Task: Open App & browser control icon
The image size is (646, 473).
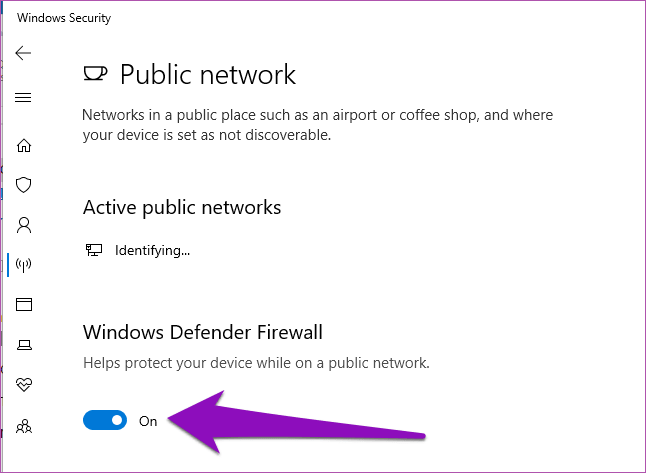Action: (23, 304)
